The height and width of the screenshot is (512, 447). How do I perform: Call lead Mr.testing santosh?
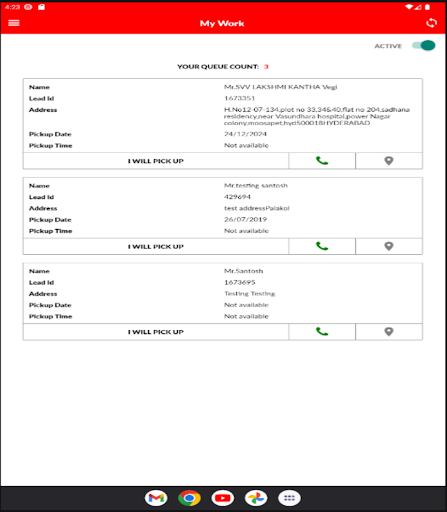322,246
